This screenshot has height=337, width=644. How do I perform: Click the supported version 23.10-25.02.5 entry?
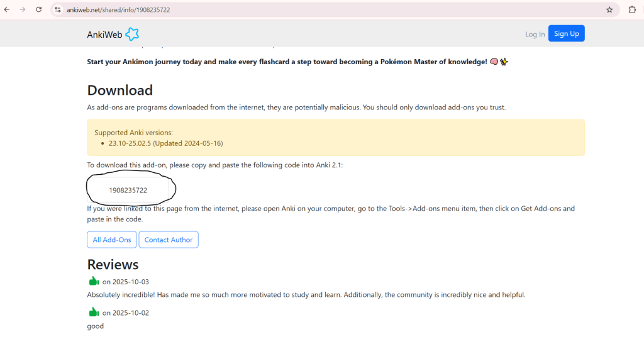pyautogui.click(x=165, y=143)
